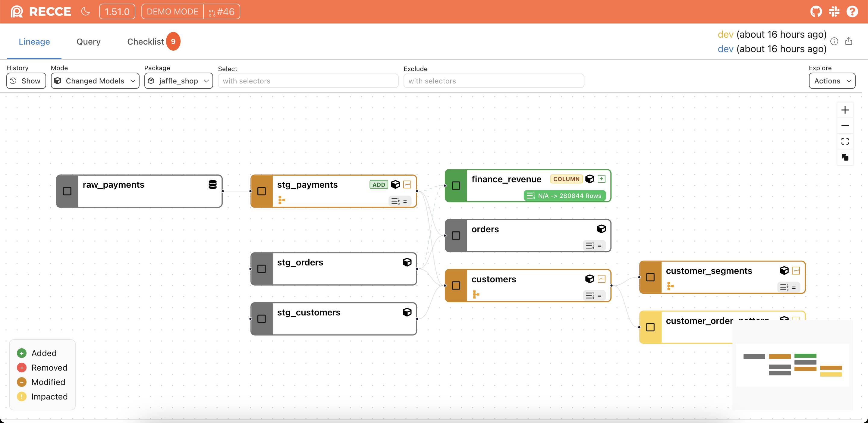Click the stg_orders model cube icon
The image size is (868, 423).
tap(407, 262)
